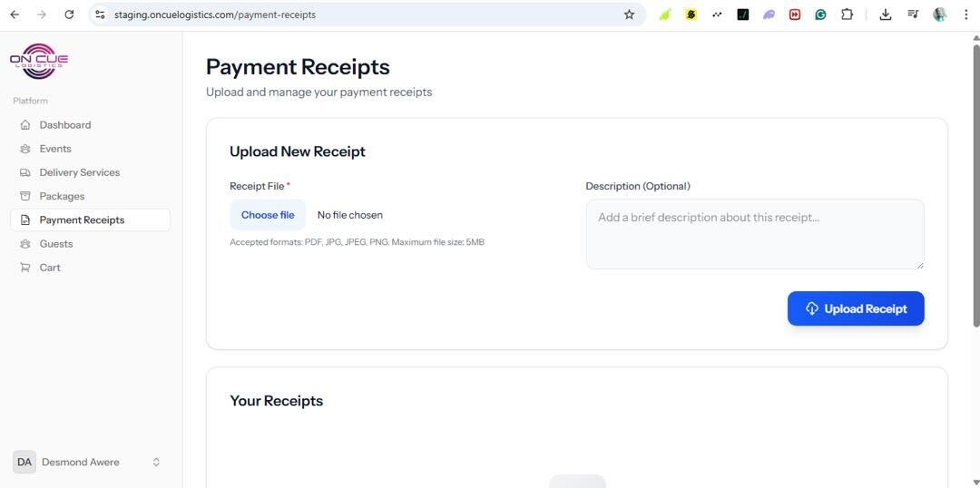The height and width of the screenshot is (488, 980).
Task: Open Chrome's three-dot menu
Action: [x=965, y=15]
